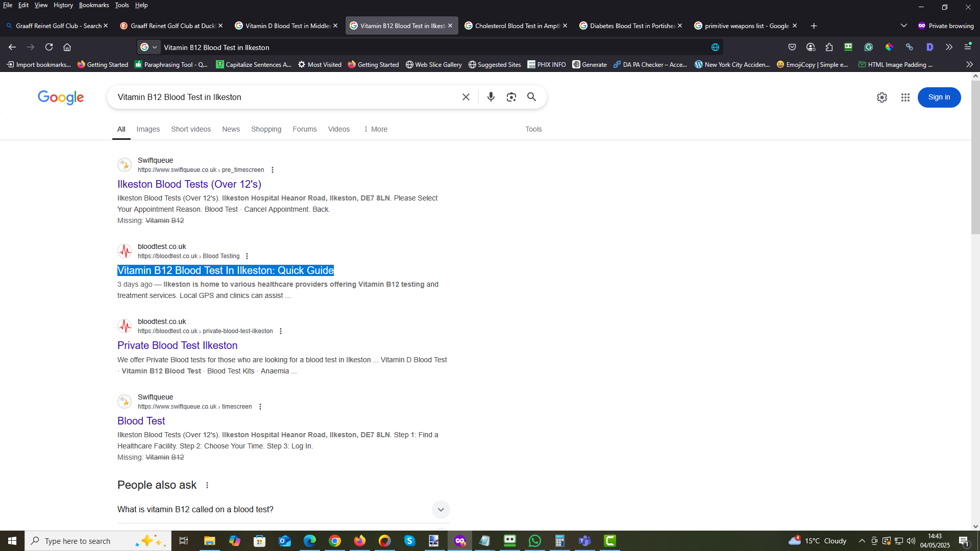Open Google Lens image search icon
The image size is (980, 551).
pyautogui.click(x=511, y=97)
